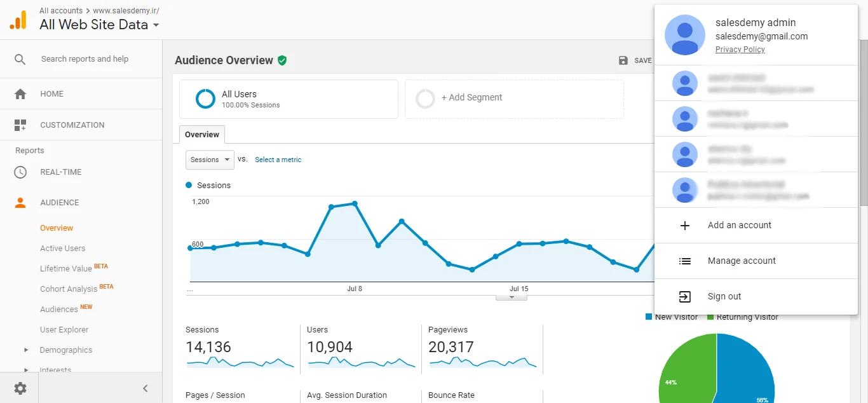Click the Customization dashboard icon
Screen dimensions: 868x403
(x=20, y=125)
